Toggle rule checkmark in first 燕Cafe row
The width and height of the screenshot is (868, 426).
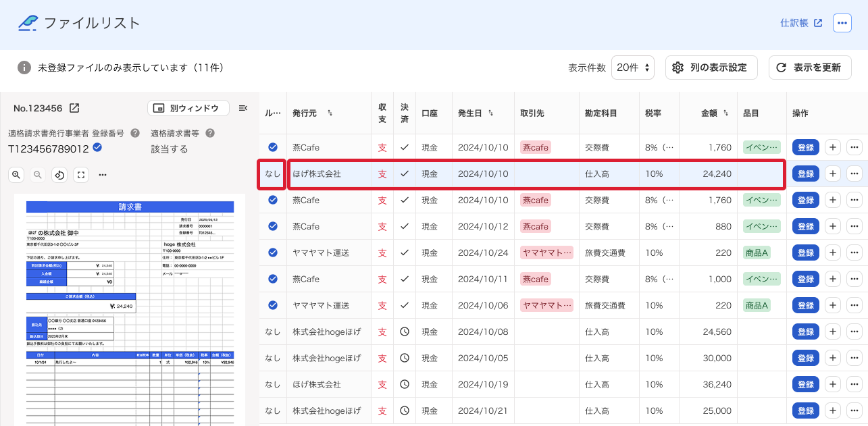[273, 147]
